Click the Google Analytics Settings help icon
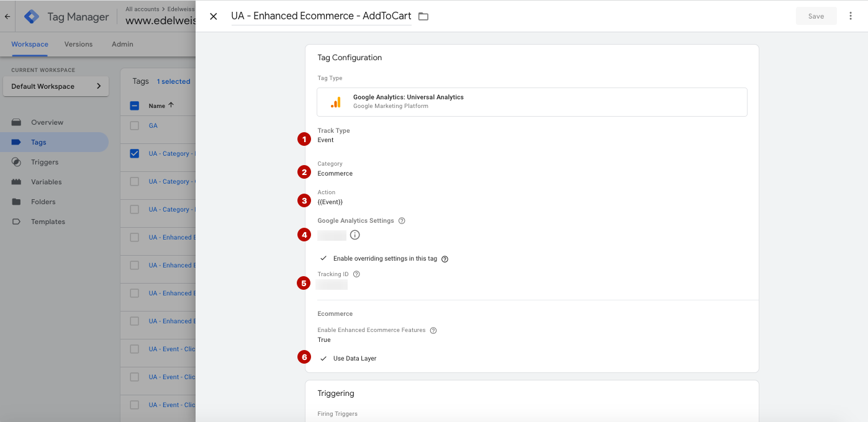 coord(402,221)
